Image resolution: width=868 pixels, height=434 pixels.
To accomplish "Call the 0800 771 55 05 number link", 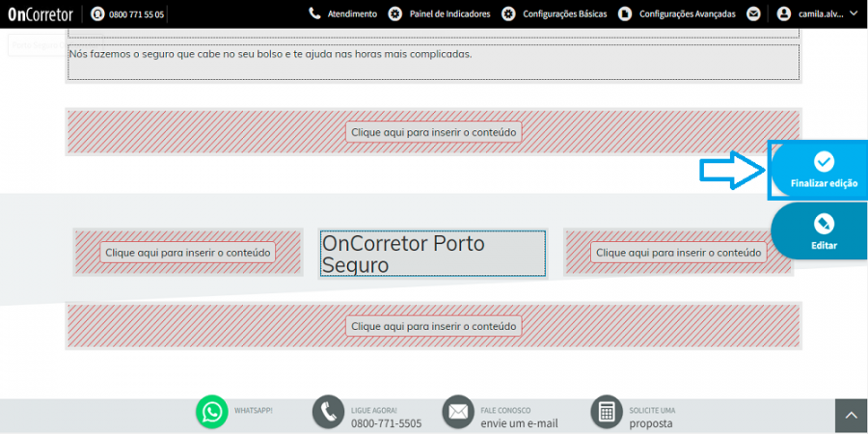I will (136, 14).
